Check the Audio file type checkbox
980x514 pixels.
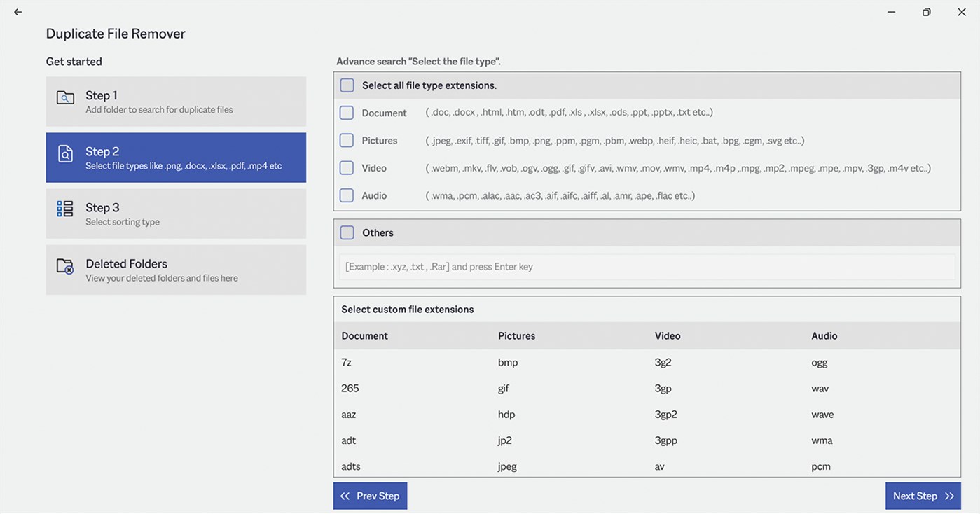pyautogui.click(x=347, y=196)
